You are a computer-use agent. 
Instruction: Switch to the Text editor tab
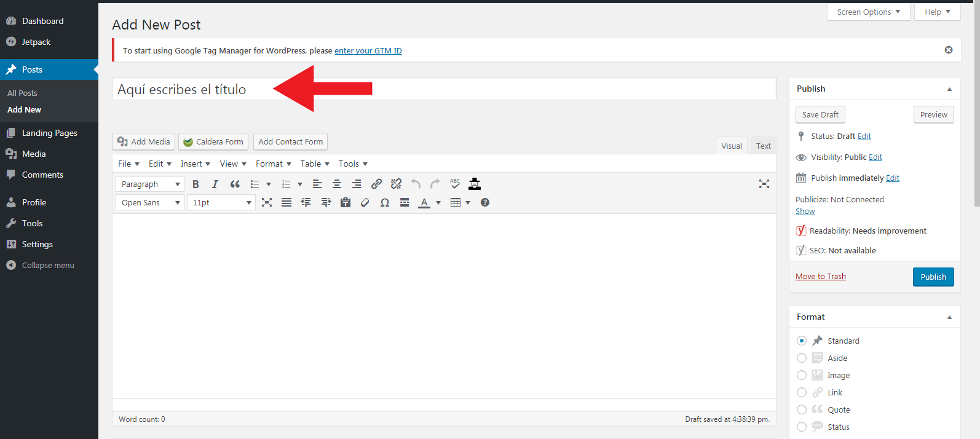[x=763, y=146]
